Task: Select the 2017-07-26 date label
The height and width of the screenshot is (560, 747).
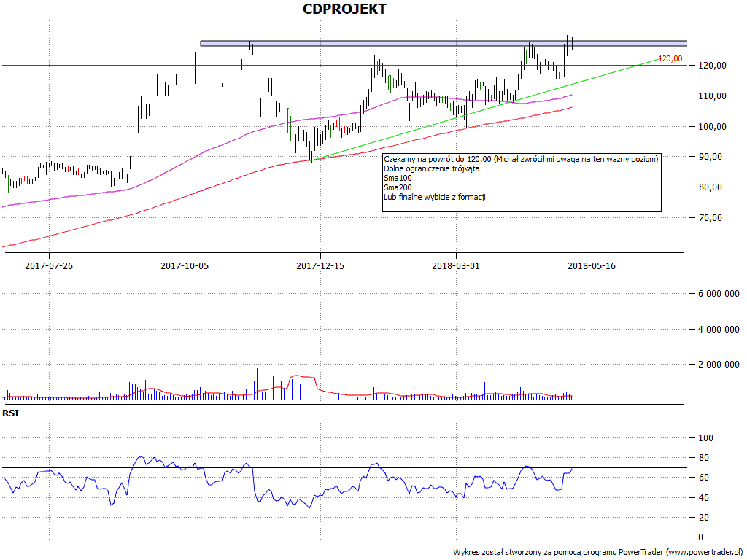Action: [49, 265]
